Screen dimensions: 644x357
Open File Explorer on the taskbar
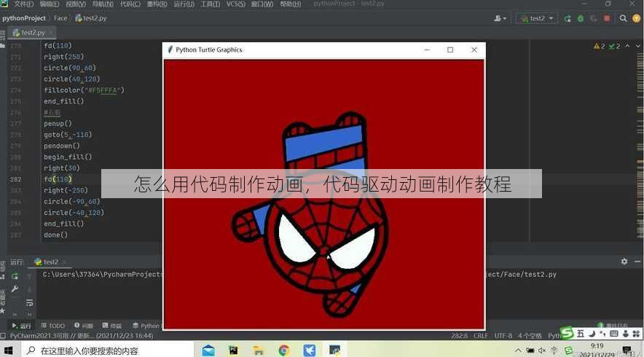259,350
